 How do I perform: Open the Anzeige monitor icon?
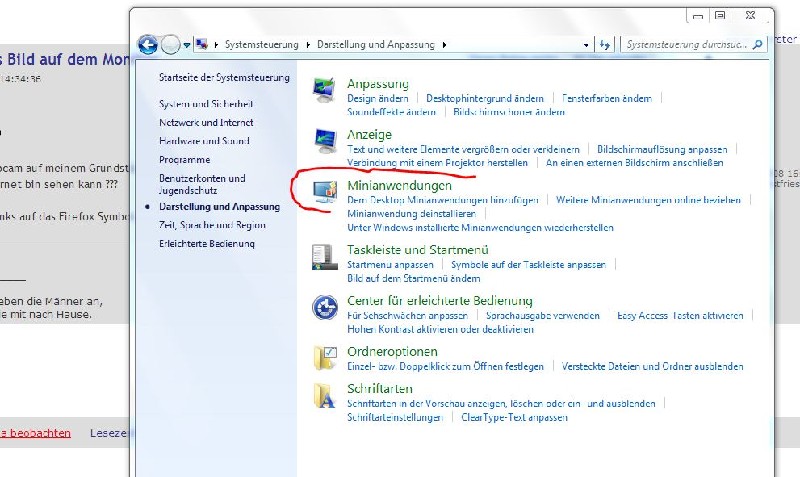pyautogui.click(x=325, y=141)
